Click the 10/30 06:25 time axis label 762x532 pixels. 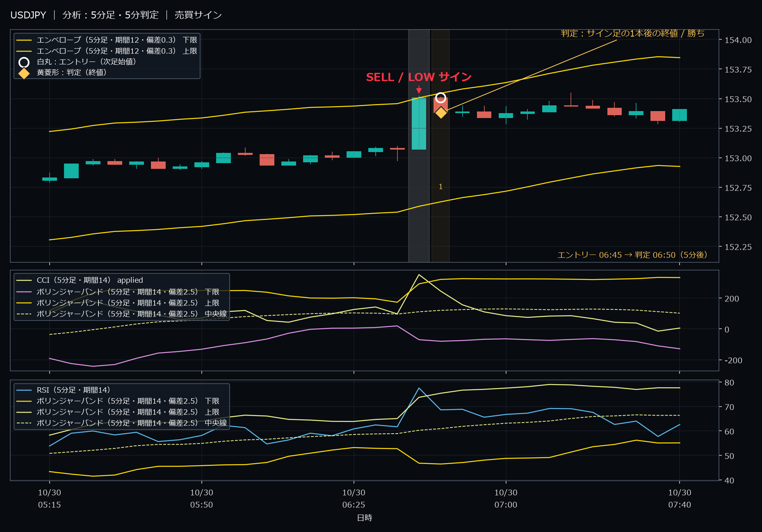tap(354, 498)
